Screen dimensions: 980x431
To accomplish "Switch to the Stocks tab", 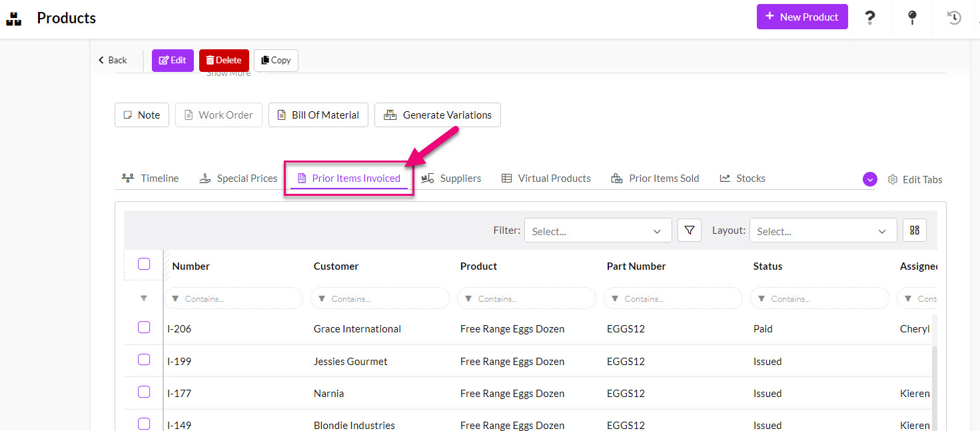I will (x=742, y=179).
